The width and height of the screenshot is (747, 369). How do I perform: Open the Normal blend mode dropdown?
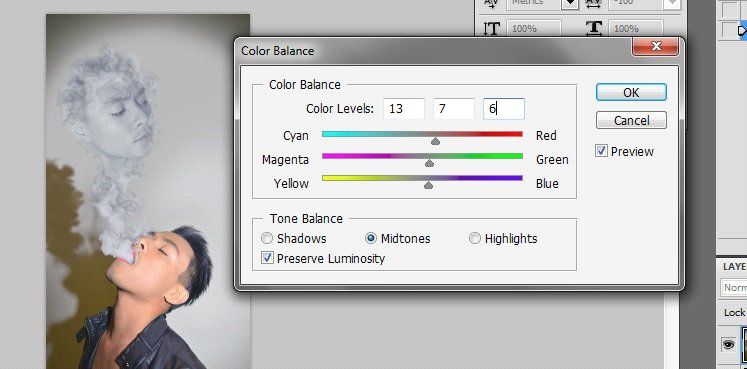[734, 288]
